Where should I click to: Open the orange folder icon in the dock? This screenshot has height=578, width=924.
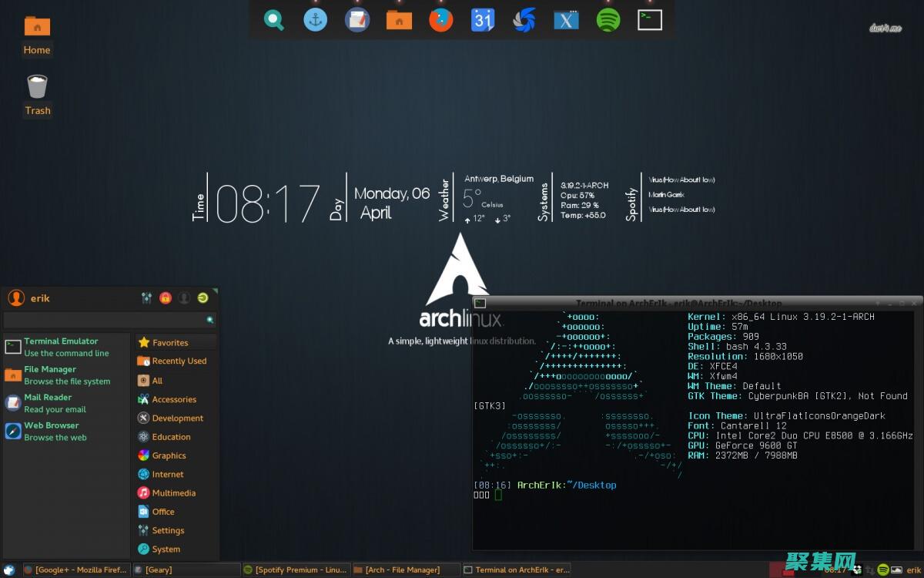(398, 19)
